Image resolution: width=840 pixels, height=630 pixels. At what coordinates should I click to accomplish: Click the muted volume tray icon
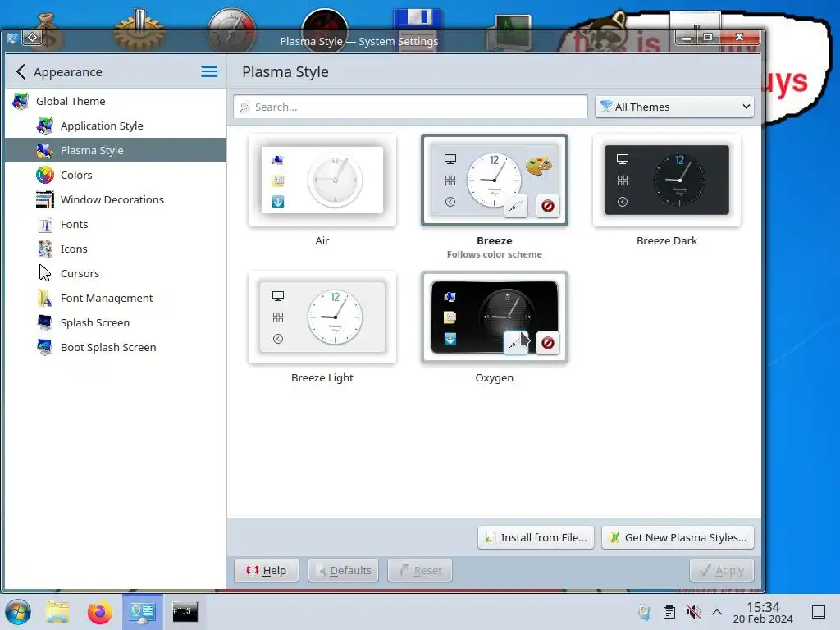(x=693, y=612)
